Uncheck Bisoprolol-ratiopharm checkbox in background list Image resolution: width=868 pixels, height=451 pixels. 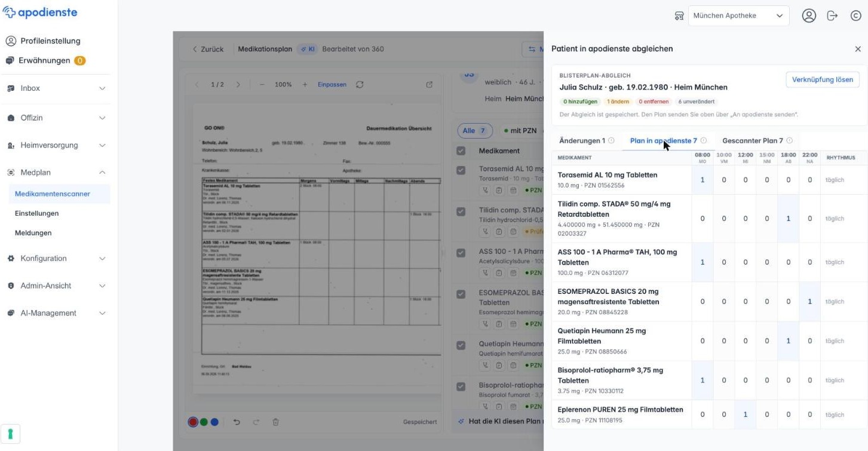click(461, 386)
